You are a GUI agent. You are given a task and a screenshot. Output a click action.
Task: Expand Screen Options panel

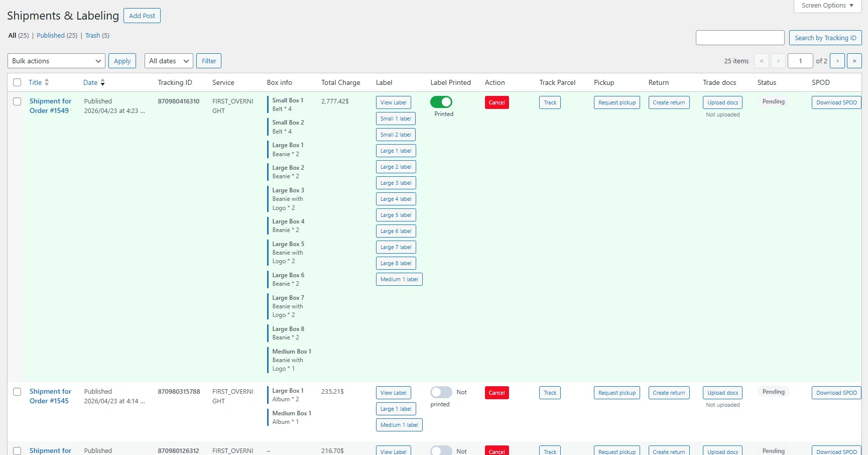click(x=827, y=6)
